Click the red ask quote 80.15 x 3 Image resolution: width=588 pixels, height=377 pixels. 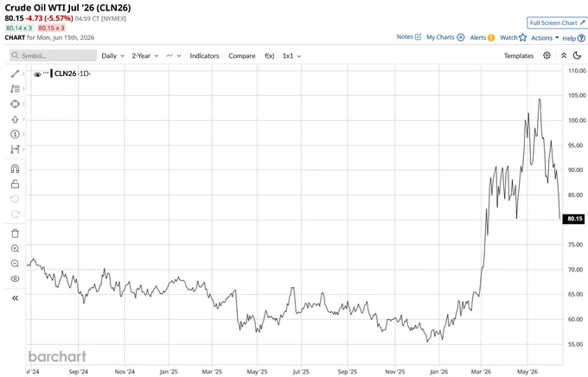point(51,28)
